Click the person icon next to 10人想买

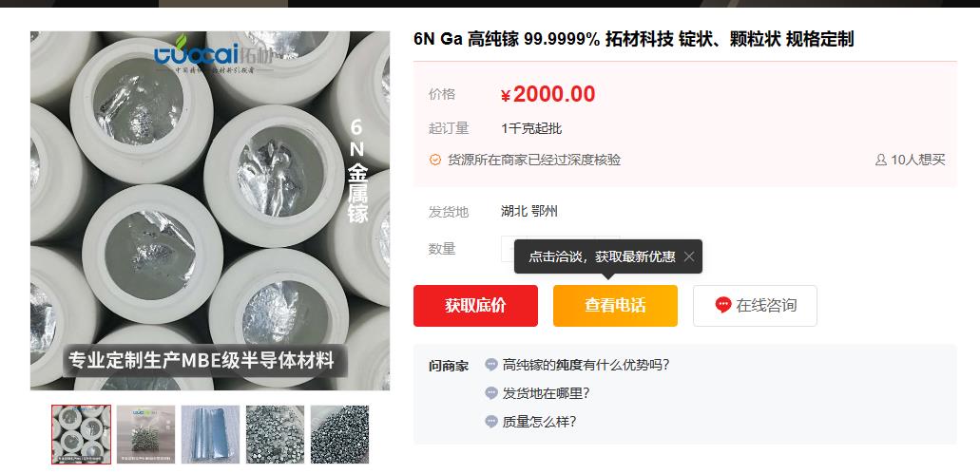click(x=880, y=160)
